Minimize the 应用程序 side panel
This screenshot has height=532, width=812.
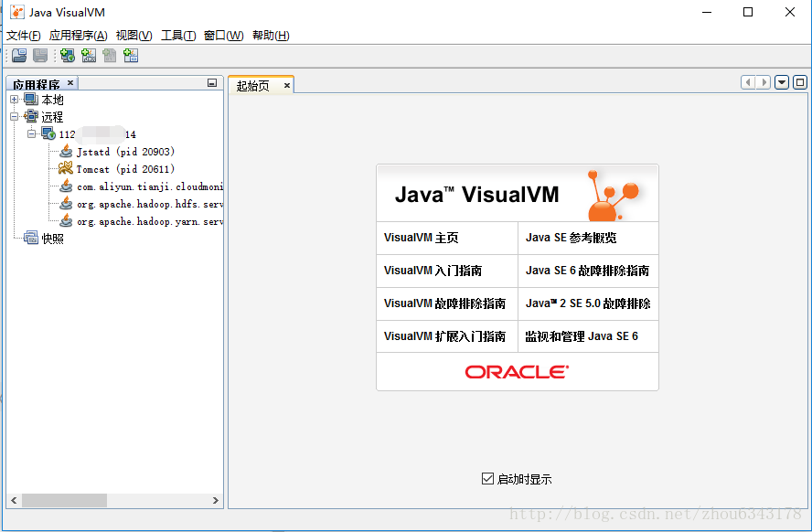click(212, 83)
